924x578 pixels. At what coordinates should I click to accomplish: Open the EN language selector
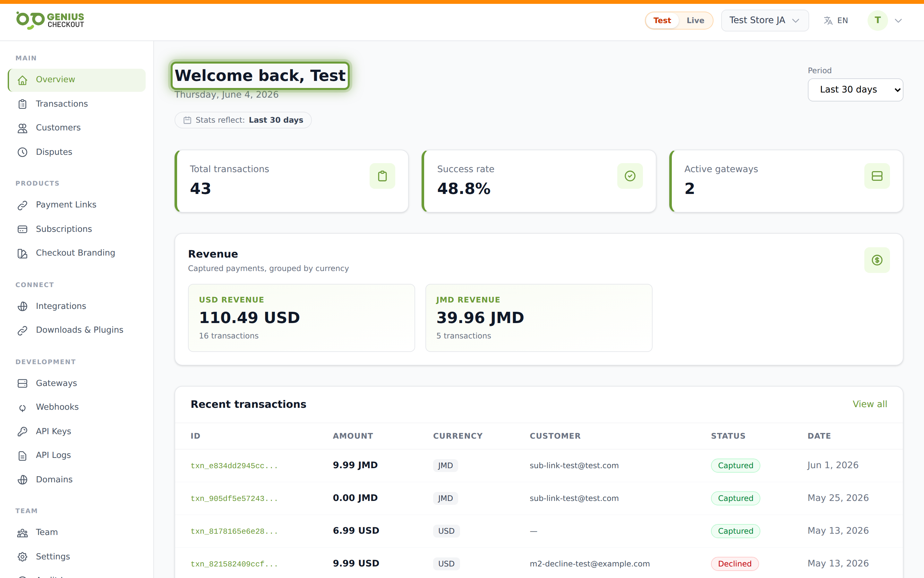click(836, 21)
